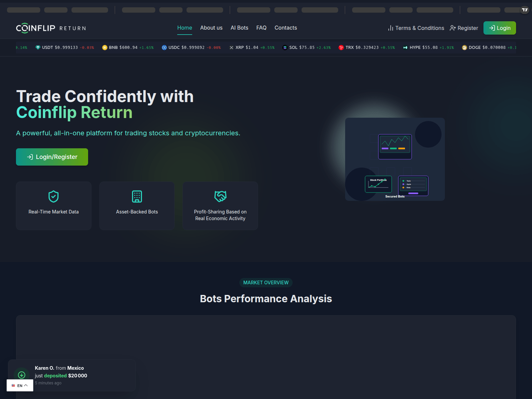
Task: Click the Asset-Backed Bots label
Action: [137, 212]
